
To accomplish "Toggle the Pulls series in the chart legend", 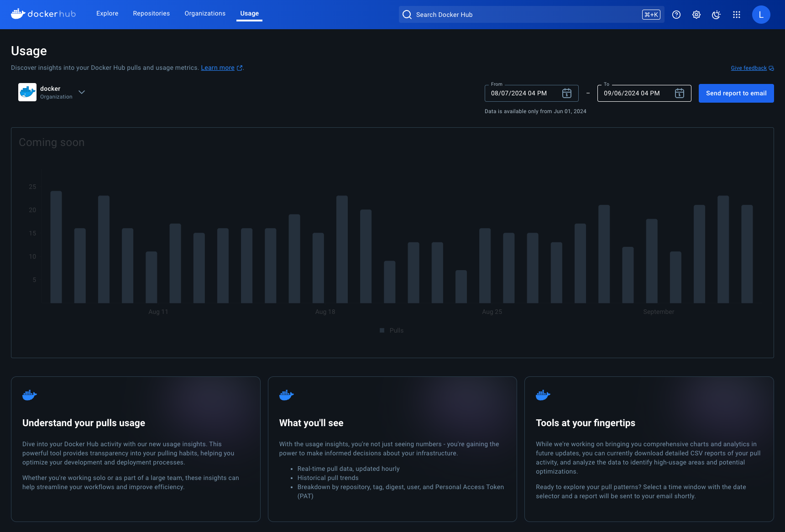I will (392, 330).
